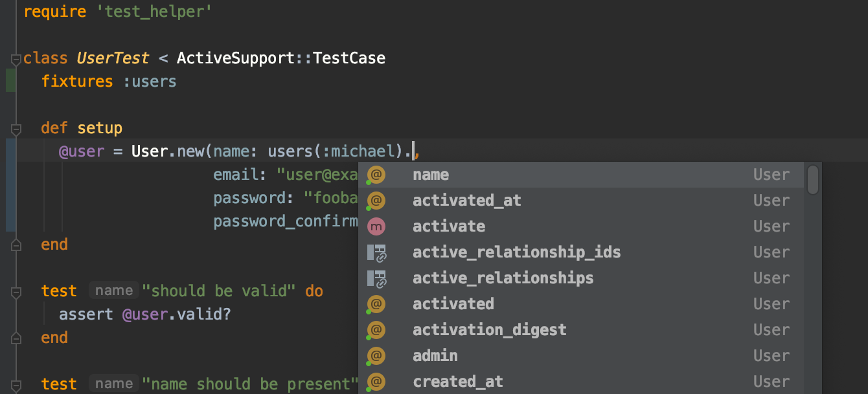
Task: Click the attribute icon beside activation_digest
Action: point(376,330)
